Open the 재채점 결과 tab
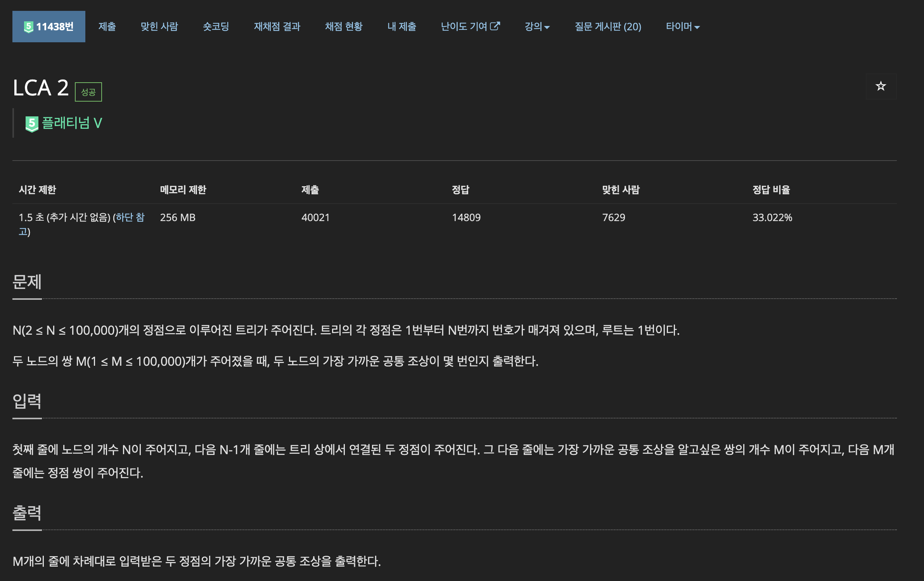This screenshot has width=924, height=581. (277, 26)
